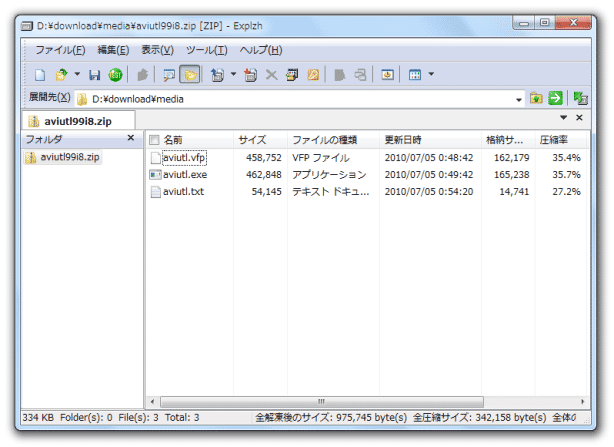614x447 pixels.
Task: Click the grayed up-folder toolbar icon
Action: (x=143, y=74)
